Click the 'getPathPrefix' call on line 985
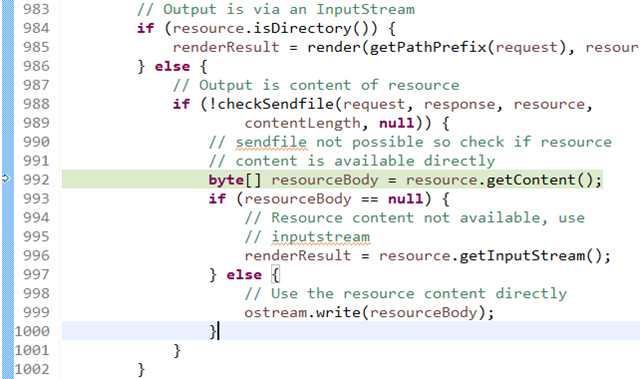640x379 pixels. pos(428,47)
